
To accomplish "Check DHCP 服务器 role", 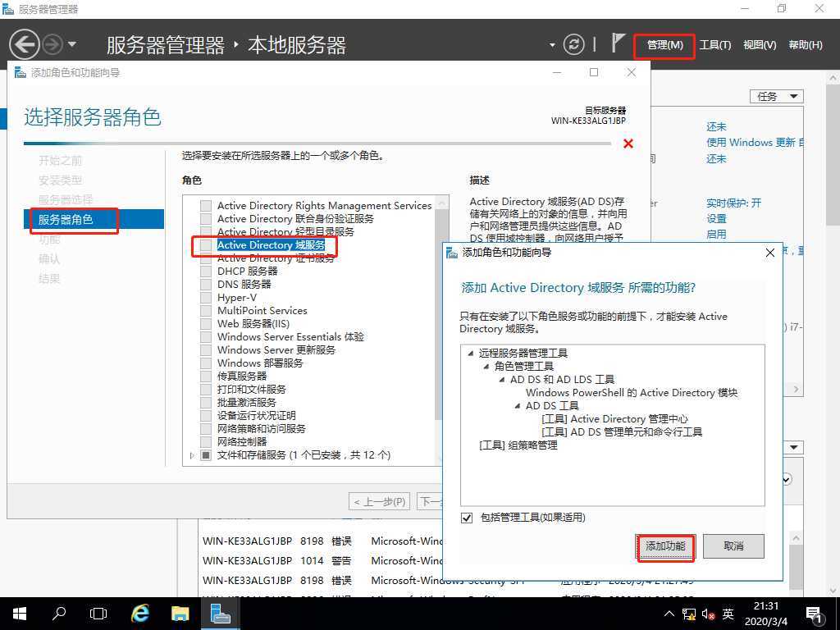I will coord(206,271).
